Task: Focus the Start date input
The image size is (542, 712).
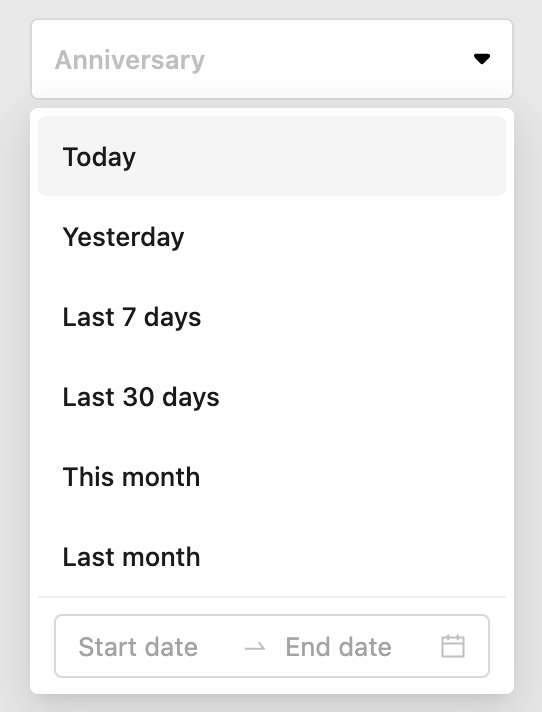Action: [x=138, y=647]
